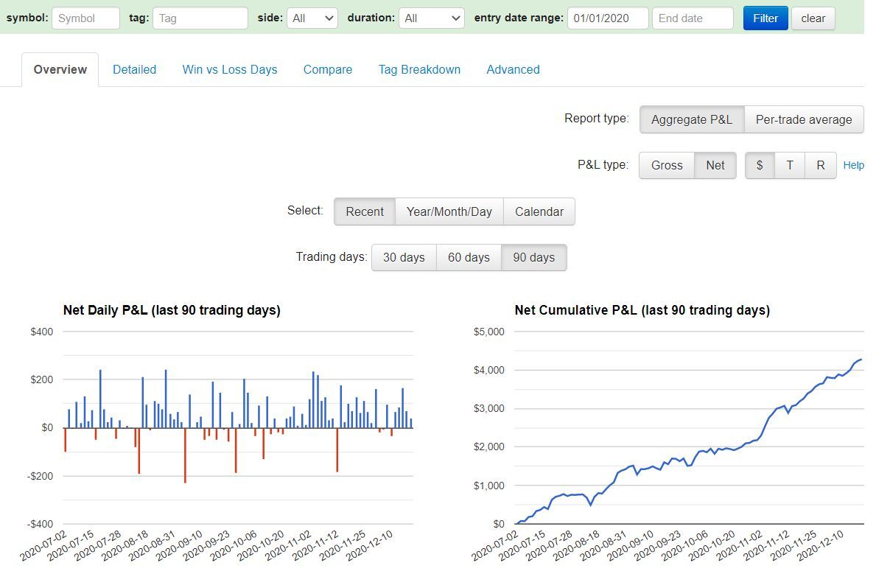Viewport: 890px width, 588px height.
Task: Open the Help link
Action: pos(853,165)
